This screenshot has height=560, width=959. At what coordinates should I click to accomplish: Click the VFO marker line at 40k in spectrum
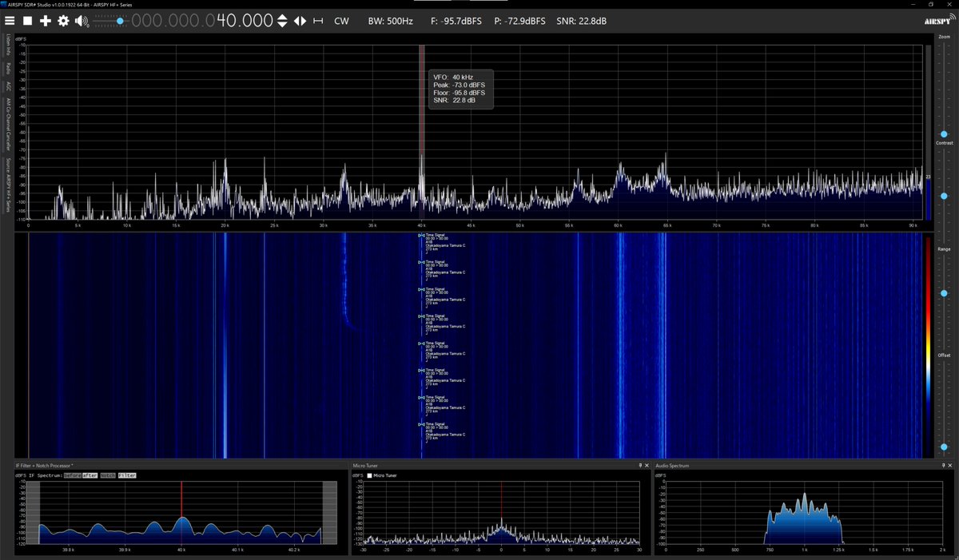coord(421,132)
